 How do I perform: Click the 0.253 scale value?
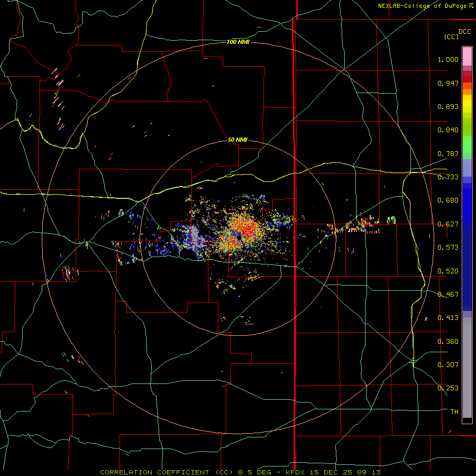[x=448, y=388]
